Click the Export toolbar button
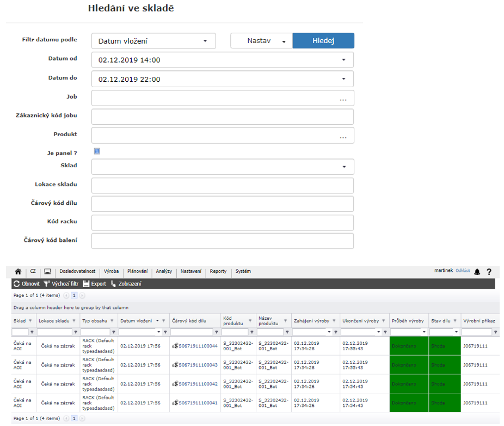The height and width of the screenshot is (426, 504). 95,284
